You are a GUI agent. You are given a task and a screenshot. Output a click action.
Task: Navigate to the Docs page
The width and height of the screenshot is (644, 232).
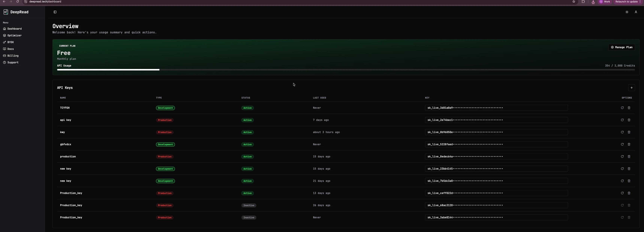coord(10,49)
